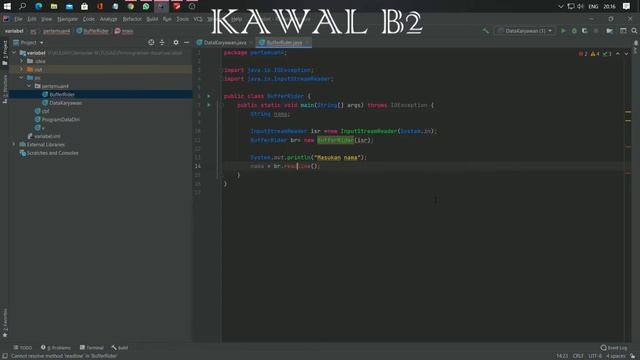Hide the Project panel with minus icon
The width and height of the screenshot is (640, 360).
[187, 42]
